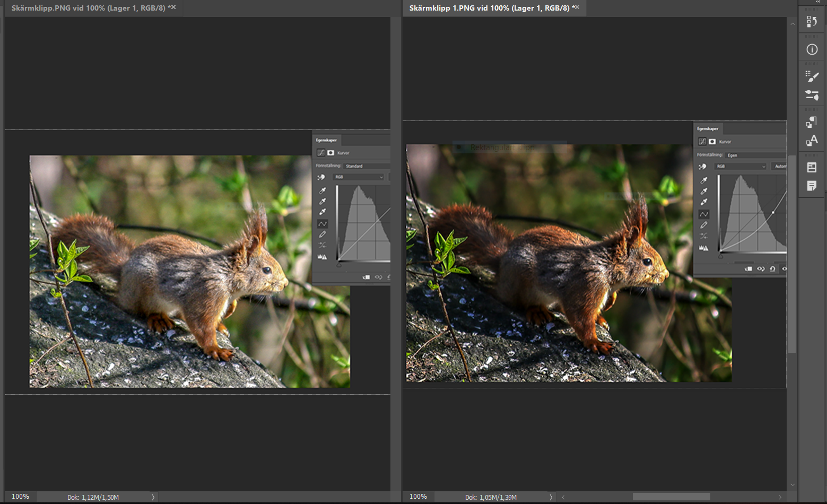
Task: Open status bar arrow menu for Skärmklipp.PNG
Action: click(153, 497)
